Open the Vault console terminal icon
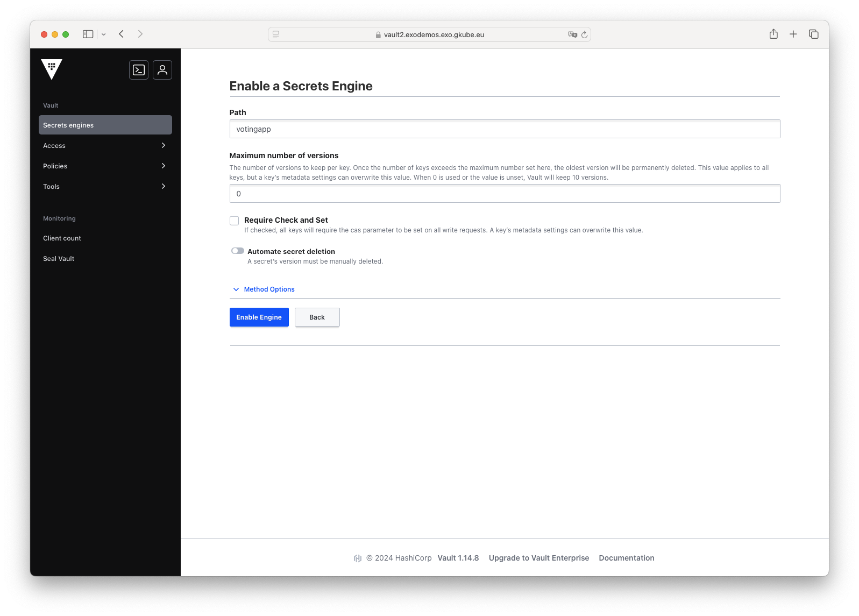859x616 pixels. click(139, 70)
